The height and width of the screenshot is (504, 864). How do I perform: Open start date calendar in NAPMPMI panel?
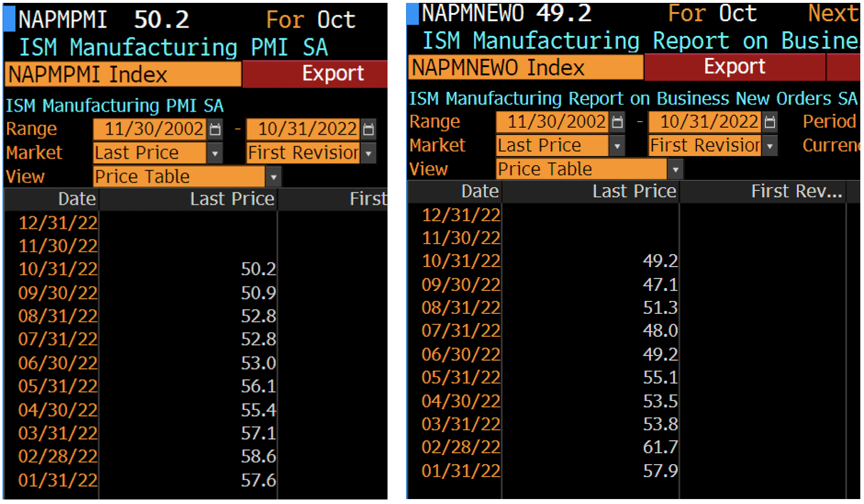tap(215, 129)
